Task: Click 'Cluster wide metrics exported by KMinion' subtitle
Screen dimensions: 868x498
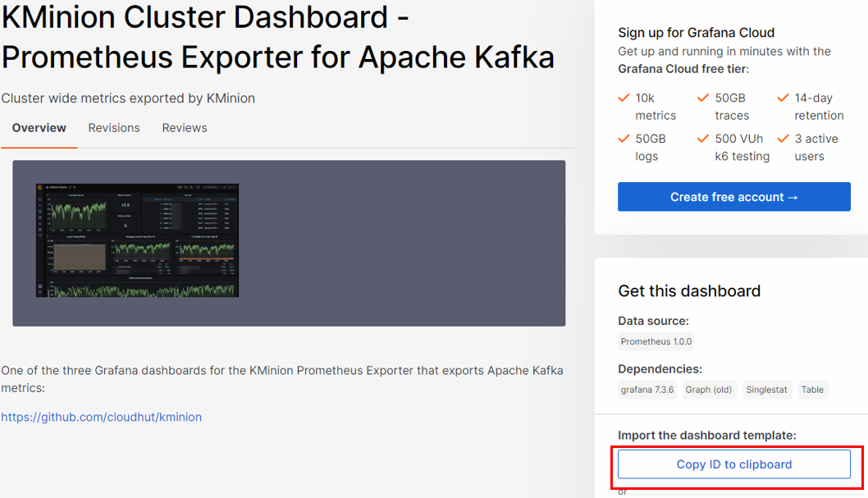Action: pyautogui.click(x=128, y=98)
